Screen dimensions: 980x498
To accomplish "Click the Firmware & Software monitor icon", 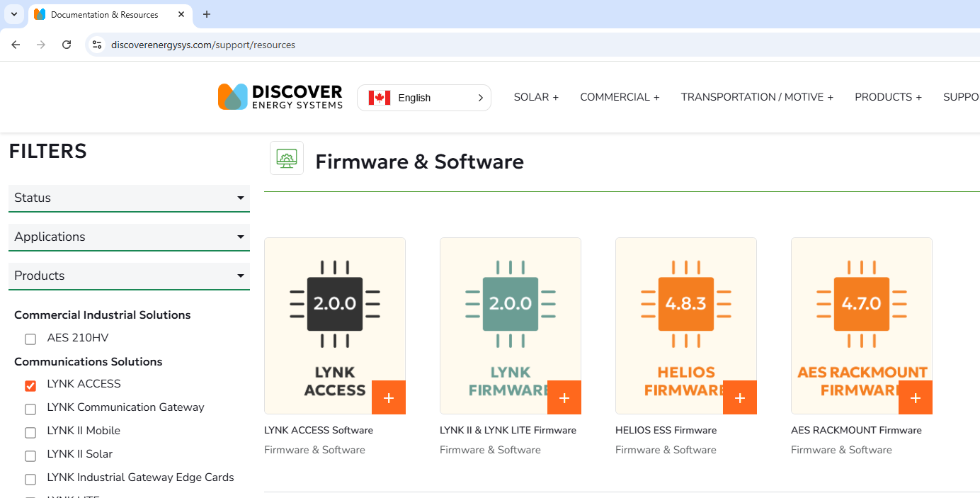I will click(x=286, y=157).
